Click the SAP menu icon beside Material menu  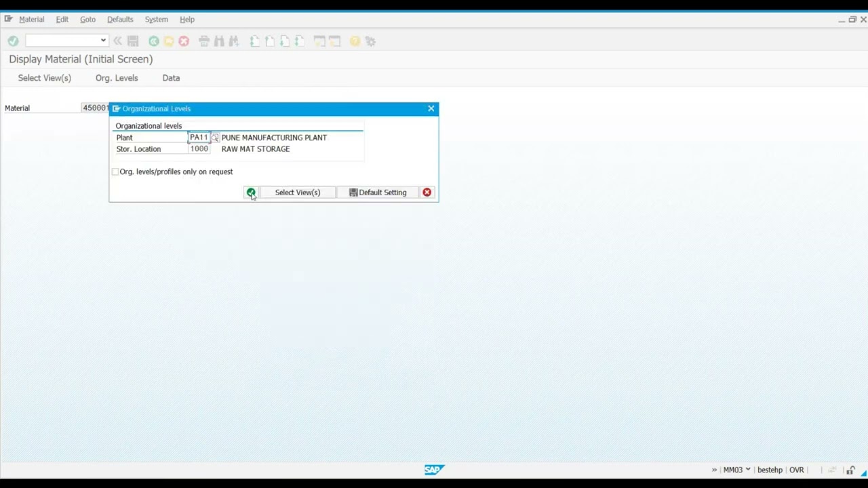pos(8,19)
